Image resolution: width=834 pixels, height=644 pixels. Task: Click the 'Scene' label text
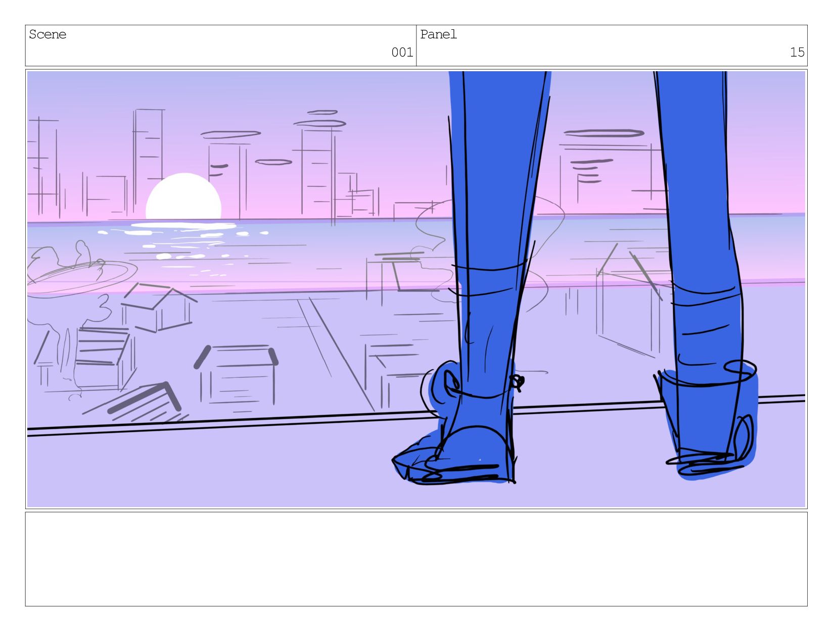coord(48,34)
